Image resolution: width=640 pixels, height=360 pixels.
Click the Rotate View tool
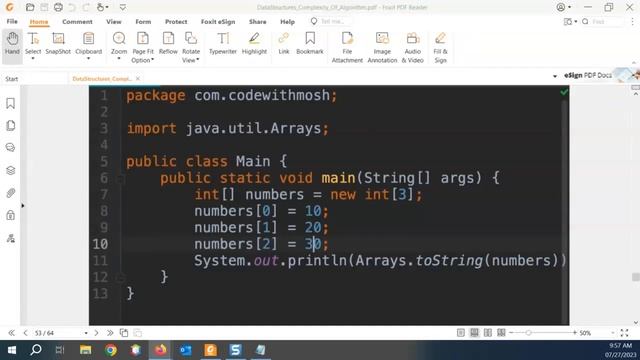(x=191, y=47)
